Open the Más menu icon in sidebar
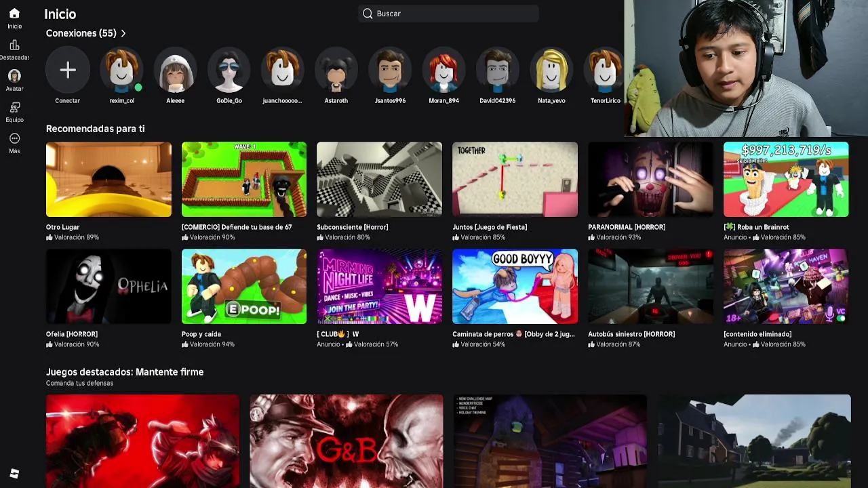The image size is (868, 488). 14,138
